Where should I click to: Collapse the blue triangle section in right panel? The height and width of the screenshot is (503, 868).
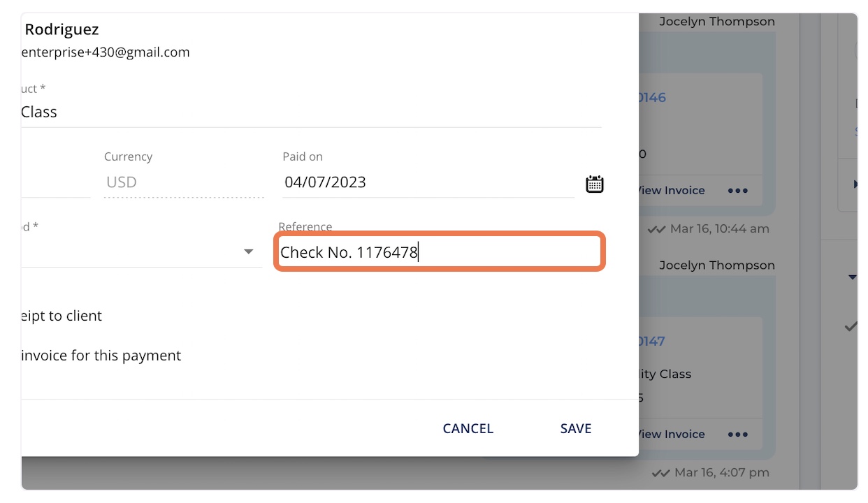(853, 277)
